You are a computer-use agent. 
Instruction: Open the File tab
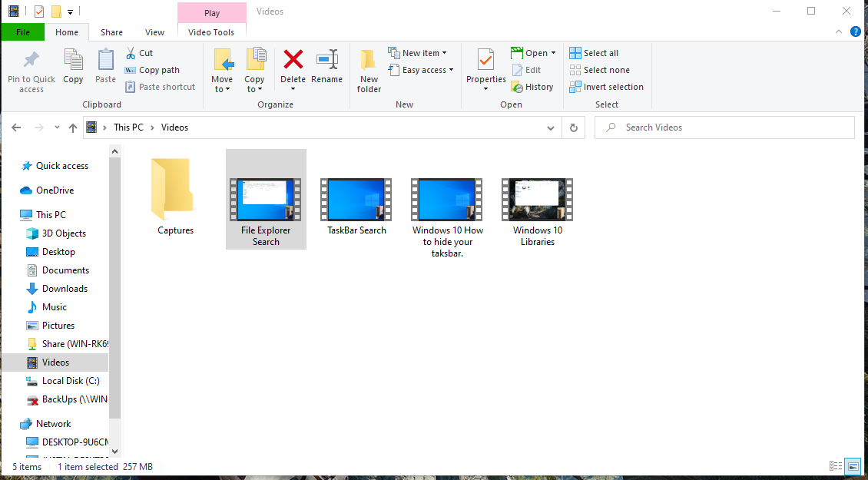(23, 32)
